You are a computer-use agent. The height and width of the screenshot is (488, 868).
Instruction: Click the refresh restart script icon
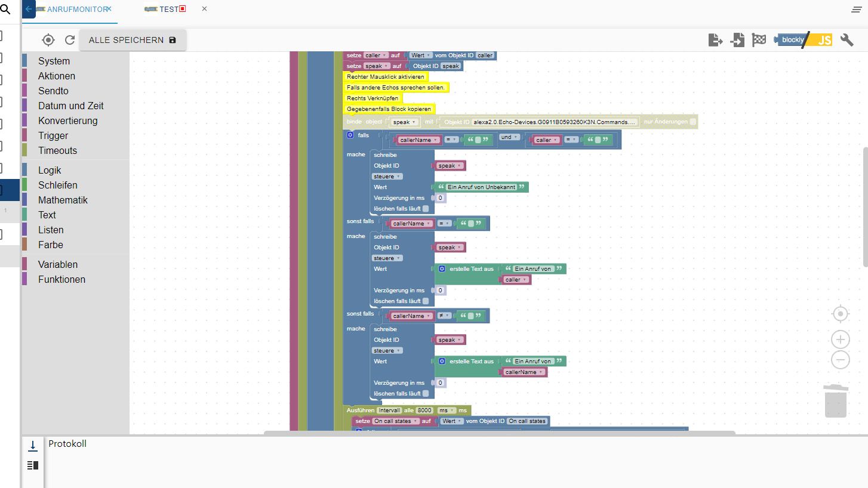coord(70,40)
